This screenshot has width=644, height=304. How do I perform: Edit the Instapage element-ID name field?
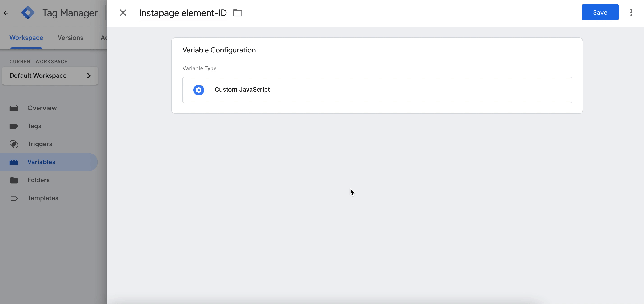pos(183,13)
